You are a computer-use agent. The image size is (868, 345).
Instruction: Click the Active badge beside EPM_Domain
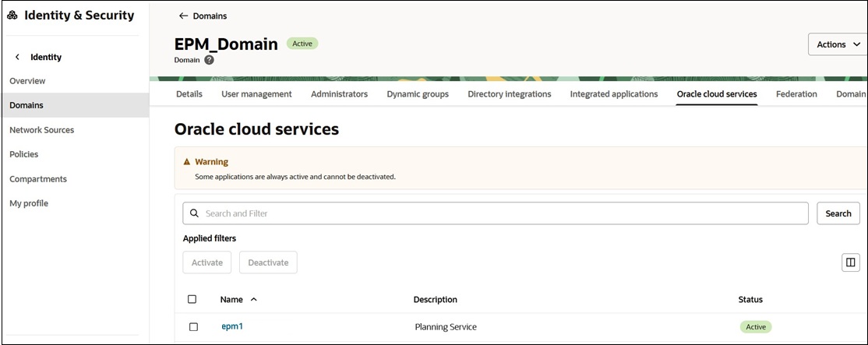pyautogui.click(x=302, y=44)
